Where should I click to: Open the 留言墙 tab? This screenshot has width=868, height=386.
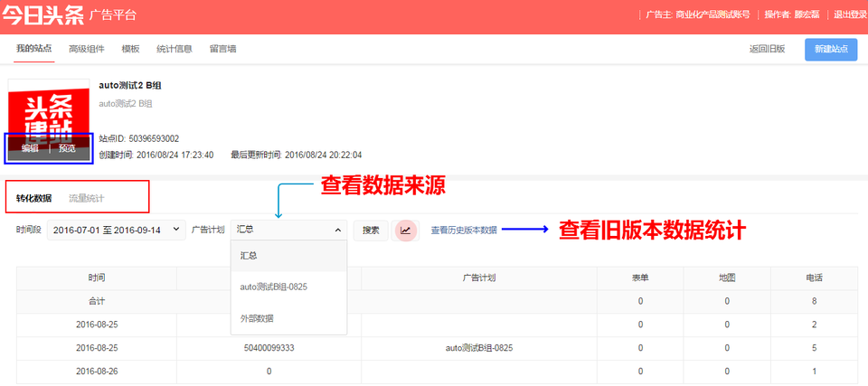[x=222, y=49]
